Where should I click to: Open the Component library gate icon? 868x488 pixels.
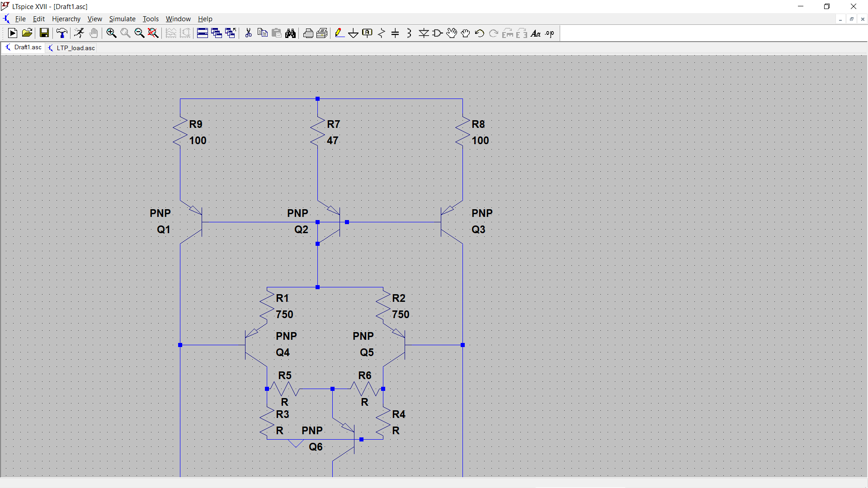438,33
